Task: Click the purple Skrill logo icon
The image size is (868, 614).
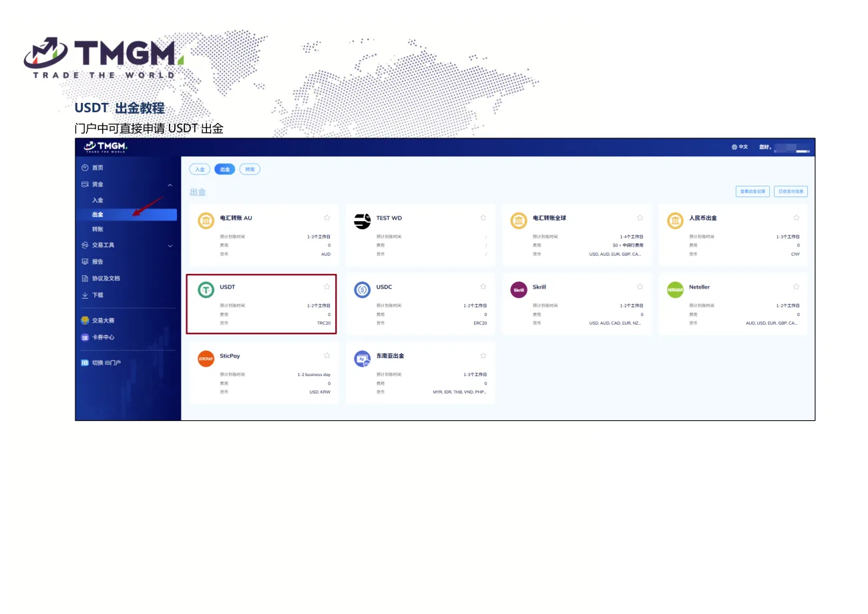Action: (x=519, y=290)
